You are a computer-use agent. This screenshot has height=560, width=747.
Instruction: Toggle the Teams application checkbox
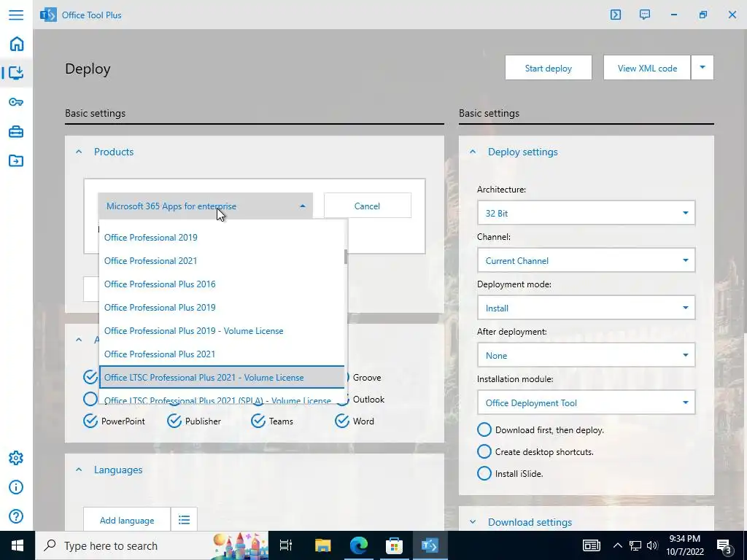click(258, 421)
